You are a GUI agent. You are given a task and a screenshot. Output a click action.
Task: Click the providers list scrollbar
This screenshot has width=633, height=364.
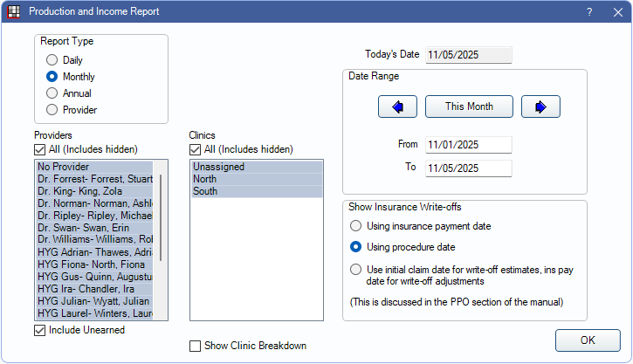click(x=160, y=218)
